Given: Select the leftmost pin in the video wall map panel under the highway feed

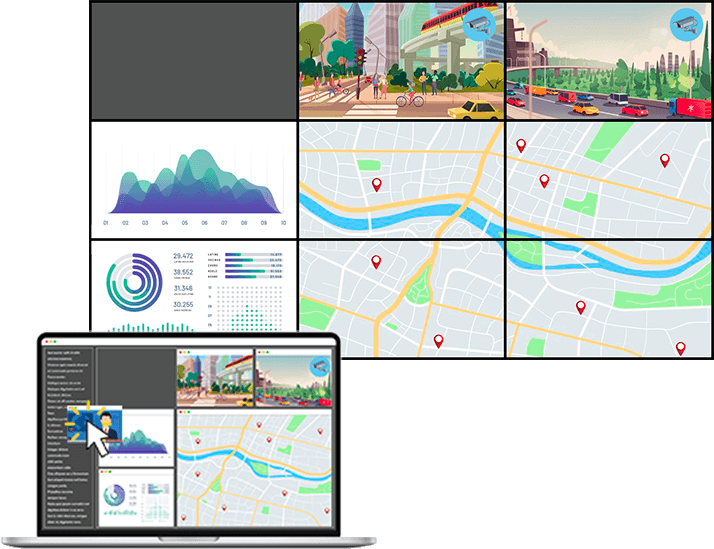Looking at the screenshot, I should click(x=521, y=146).
